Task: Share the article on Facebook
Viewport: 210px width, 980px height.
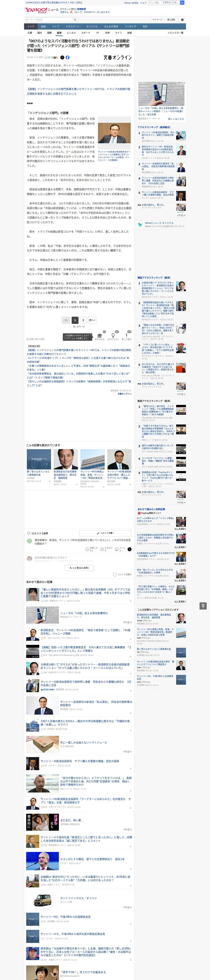Action: (x=67, y=57)
